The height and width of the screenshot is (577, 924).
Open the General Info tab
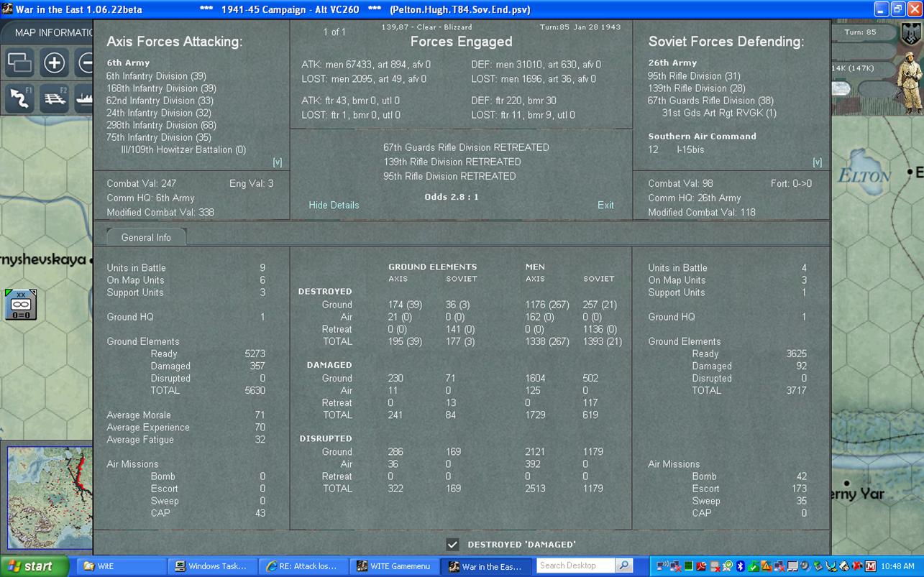point(146,237)
